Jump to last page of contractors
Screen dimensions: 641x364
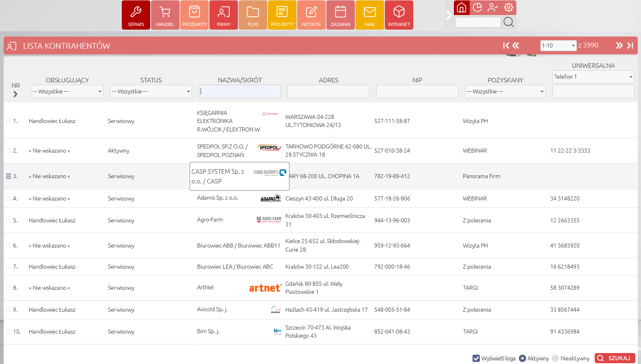pyautogui.click(x=630, y=45)
